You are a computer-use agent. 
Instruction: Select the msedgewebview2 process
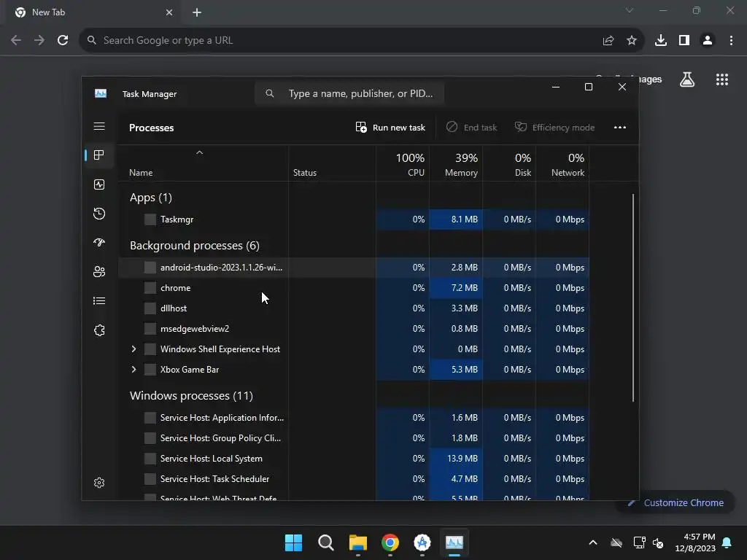354,329
